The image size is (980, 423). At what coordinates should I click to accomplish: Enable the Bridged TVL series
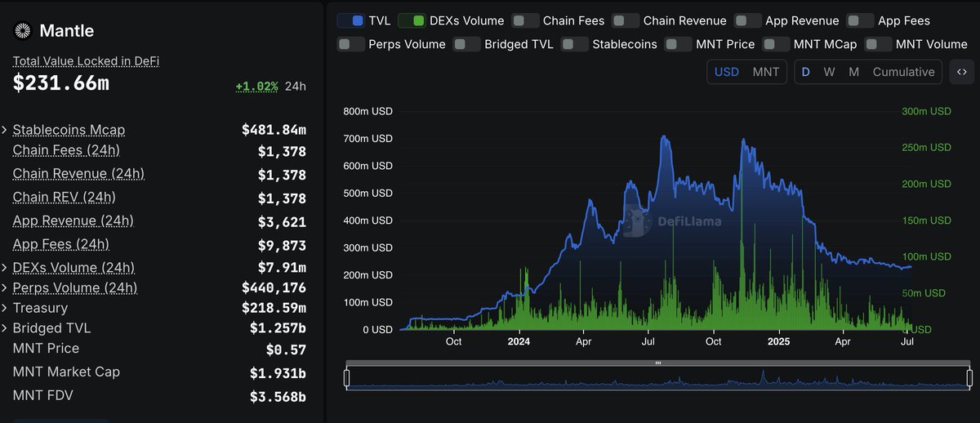[x=466, y=44]
